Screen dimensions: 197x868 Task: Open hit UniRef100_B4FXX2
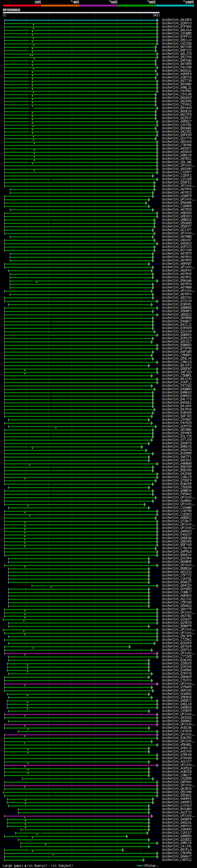[177, 50]
